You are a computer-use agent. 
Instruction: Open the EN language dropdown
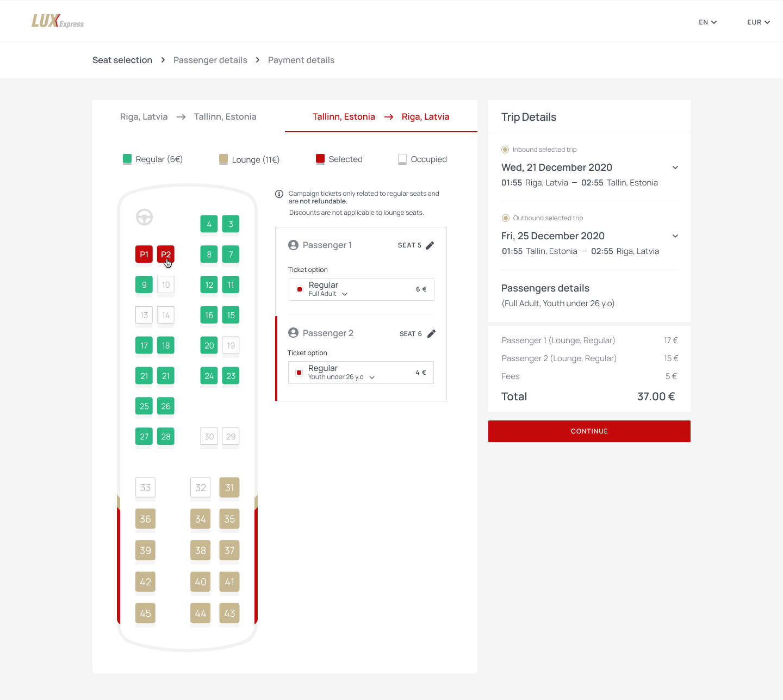coord(708,22)
